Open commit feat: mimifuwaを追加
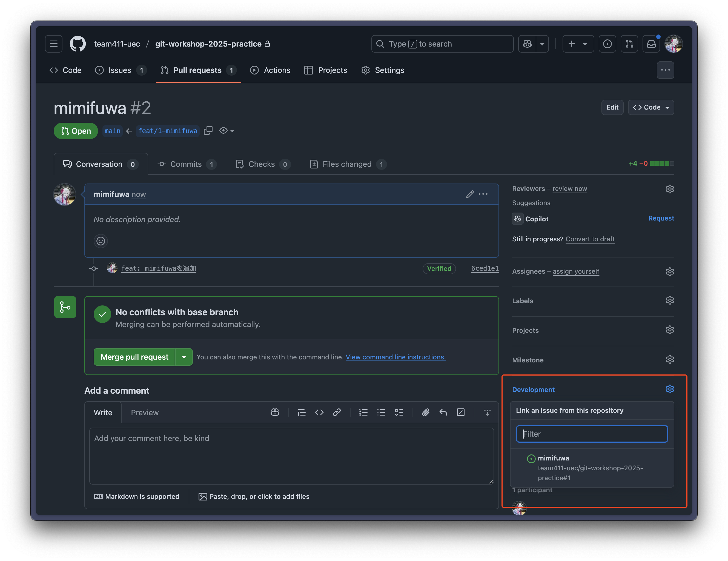The width and height of the screenshot is (728, 561). 159,268
